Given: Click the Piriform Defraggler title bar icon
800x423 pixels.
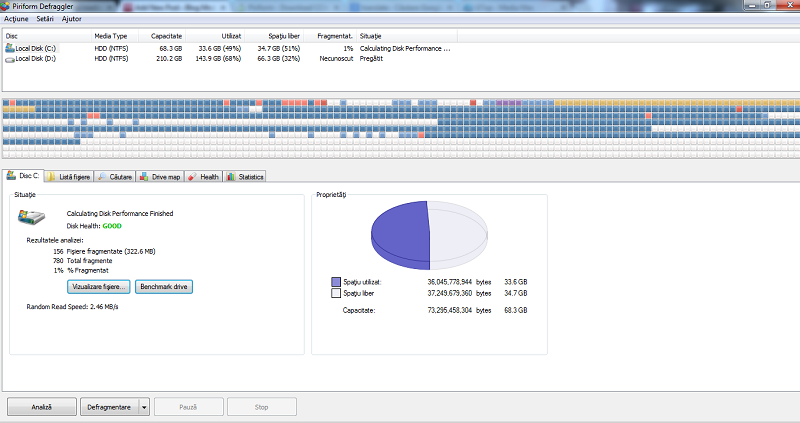Looking at the screenshot, I should pyautogui.click(x=5, y=6).
